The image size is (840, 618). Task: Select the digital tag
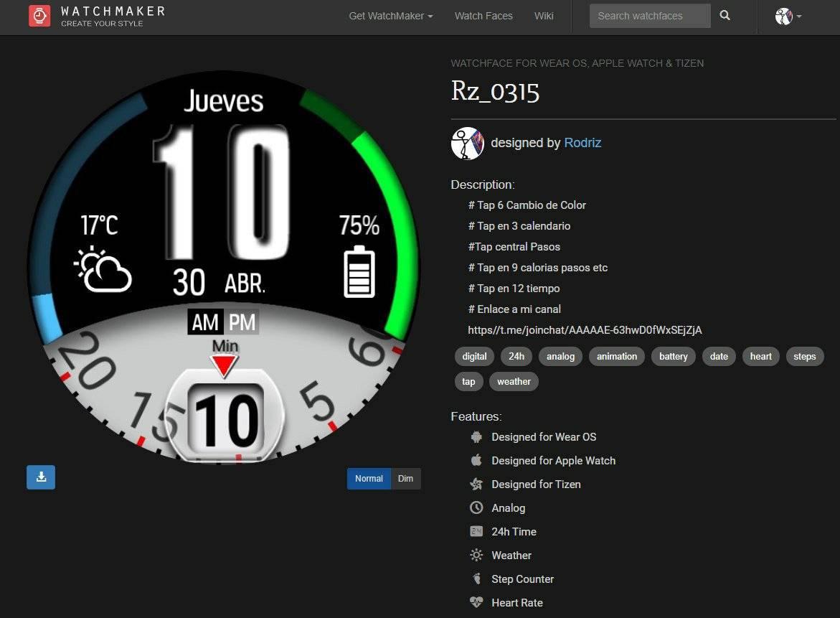tap(475, 357)
